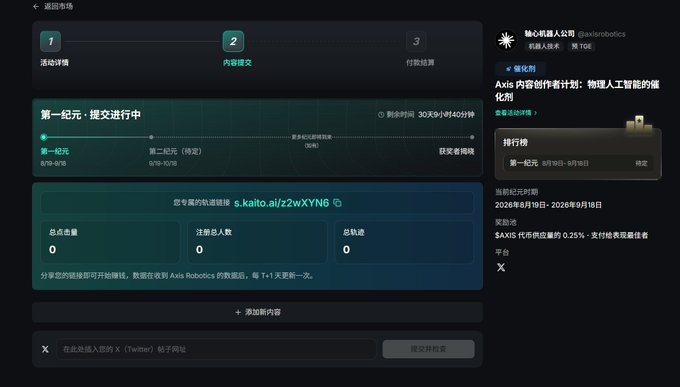Select the 催化剂 tag badge
The width and height of the screenshot is (680, 387).
520,69
